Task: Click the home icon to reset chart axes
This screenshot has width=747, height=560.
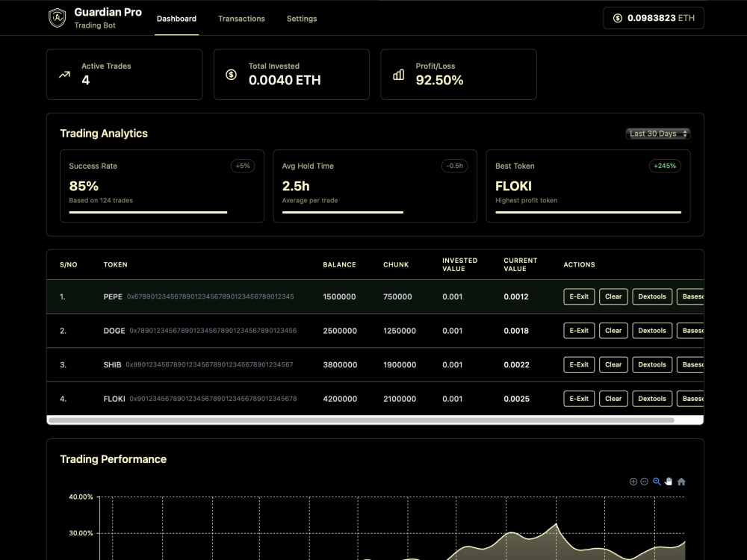Action: point(680,482)
